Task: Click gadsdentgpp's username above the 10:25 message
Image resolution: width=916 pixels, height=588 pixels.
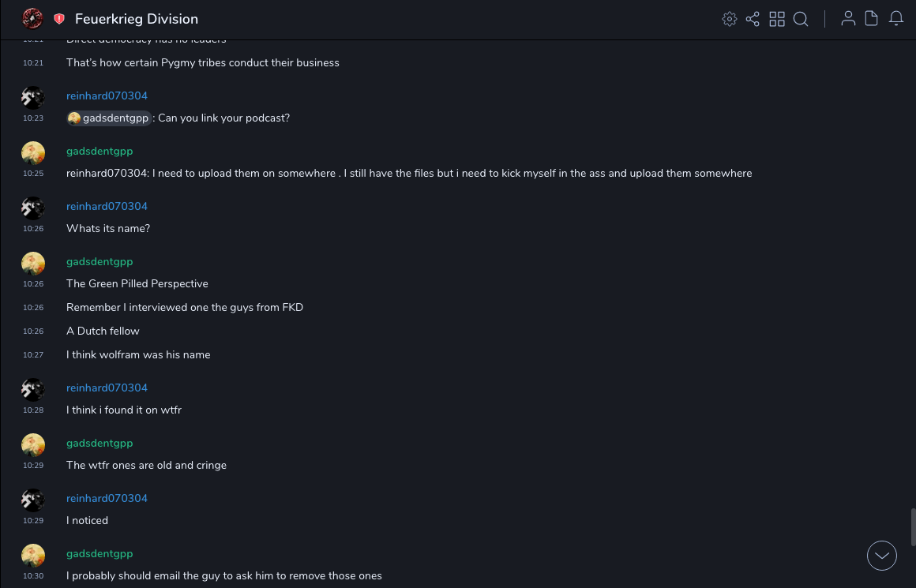Action: point(99,151)
